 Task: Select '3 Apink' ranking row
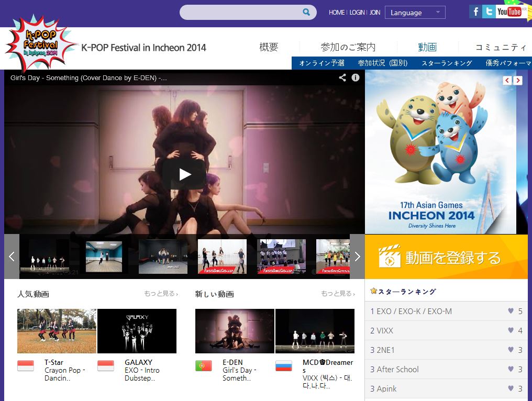tap(446, 388)
